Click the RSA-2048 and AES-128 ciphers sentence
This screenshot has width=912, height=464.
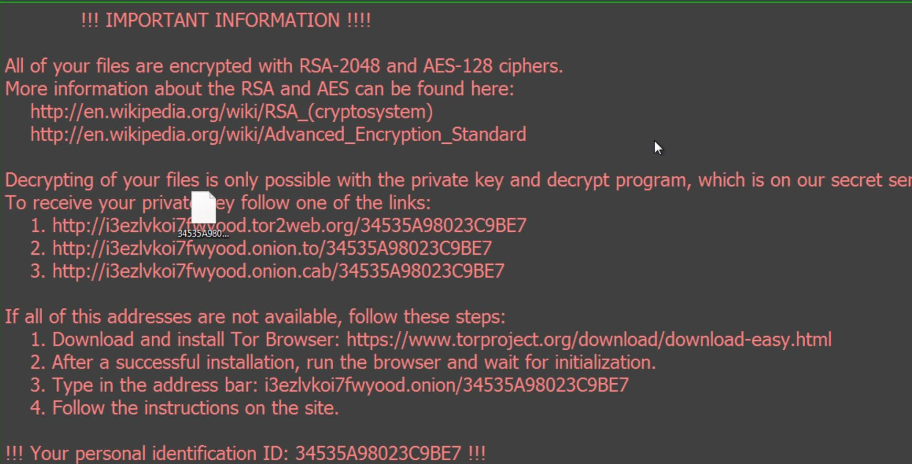point(284,67)
